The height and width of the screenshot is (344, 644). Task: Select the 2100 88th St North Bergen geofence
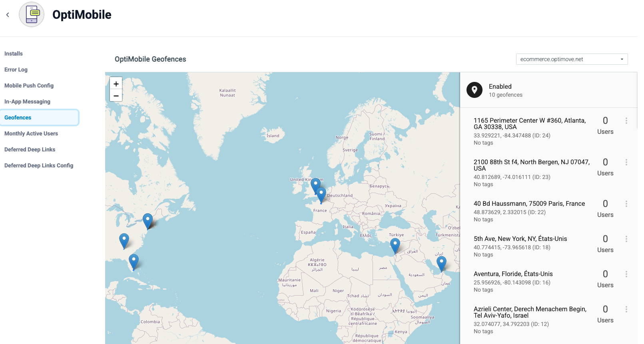click(532, 165)
